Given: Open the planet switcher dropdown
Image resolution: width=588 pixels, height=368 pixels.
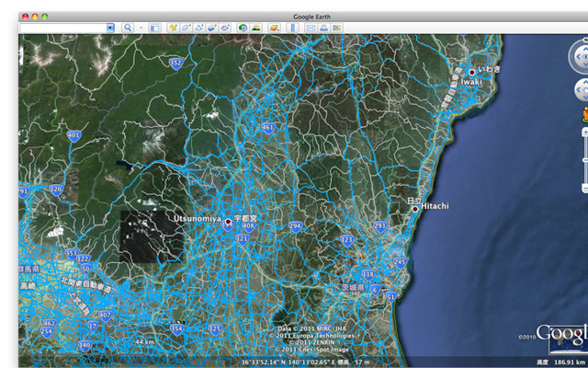Looking at the screenshot, I should pos(274,28).
